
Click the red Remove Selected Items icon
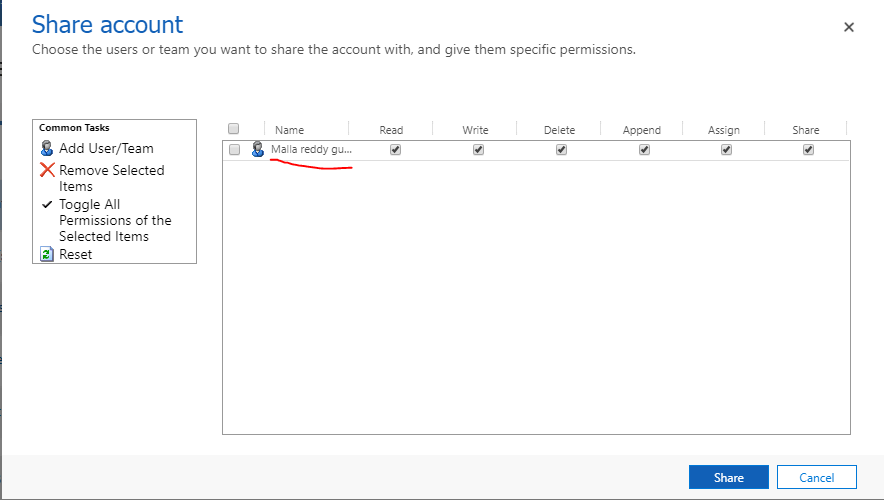pyautogui.click(x=47, y=170)
